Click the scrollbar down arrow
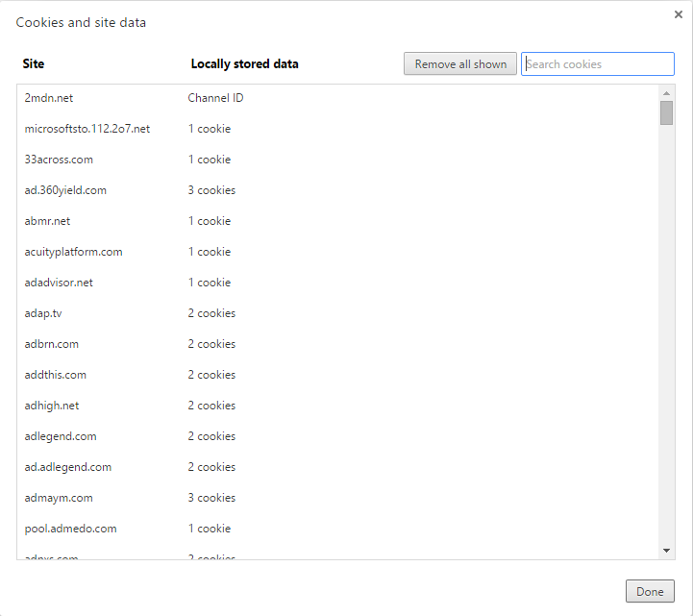Screen dimensions: 693x616 click(x=666, y=551)
